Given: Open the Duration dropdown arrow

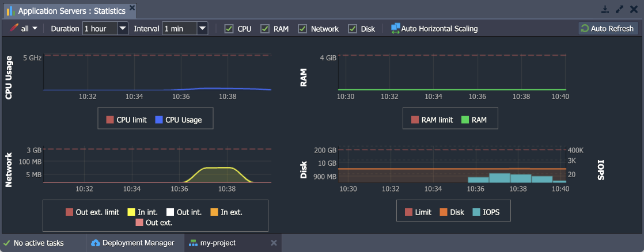Looking at the screenshot, I should pyautogui.click(x=123, y=29).
